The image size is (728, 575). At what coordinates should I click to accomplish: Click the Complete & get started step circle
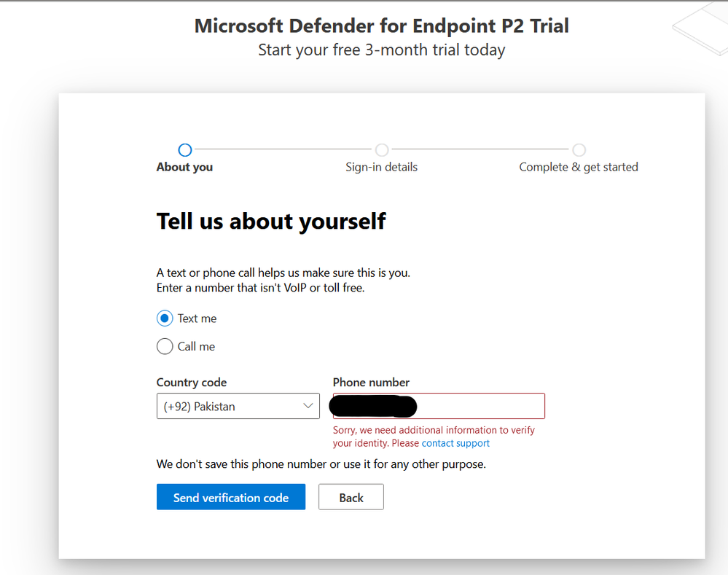pos(579,150)
